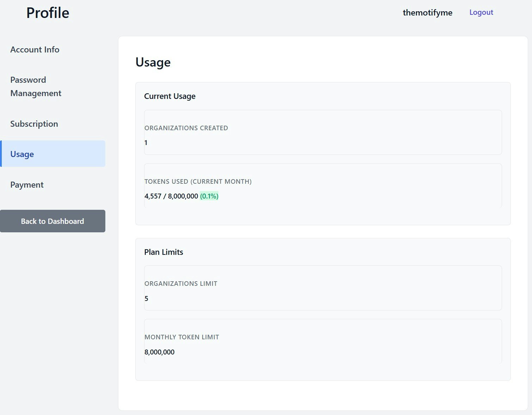Select the Current Usage card
Image resolution: width=532 pixels, height=415 pixels.
coord(170,96)
